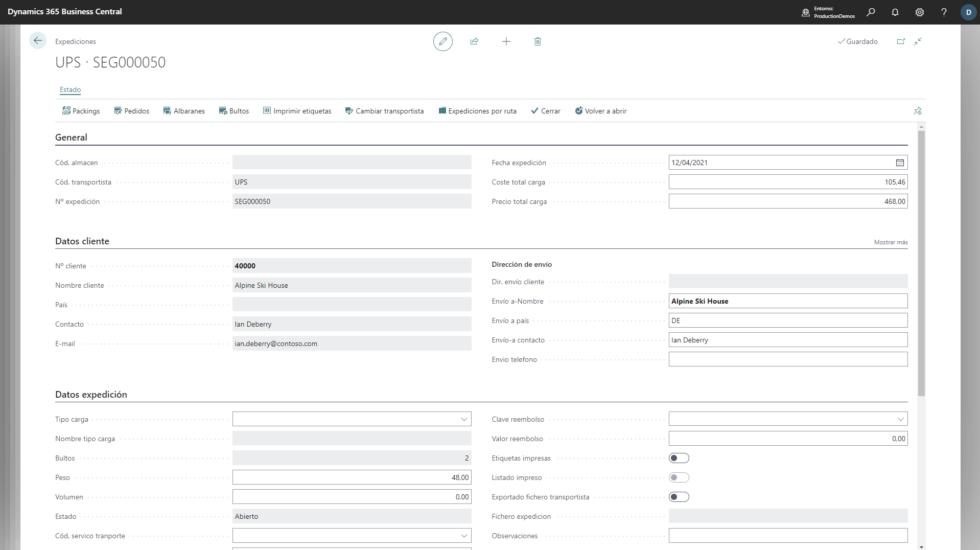
Task: Collapse the Datos cliente section
Action: tap(82, 241)
